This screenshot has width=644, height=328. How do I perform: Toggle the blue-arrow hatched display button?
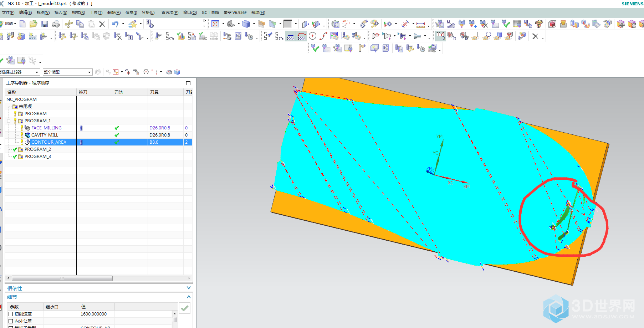(291, 36)
